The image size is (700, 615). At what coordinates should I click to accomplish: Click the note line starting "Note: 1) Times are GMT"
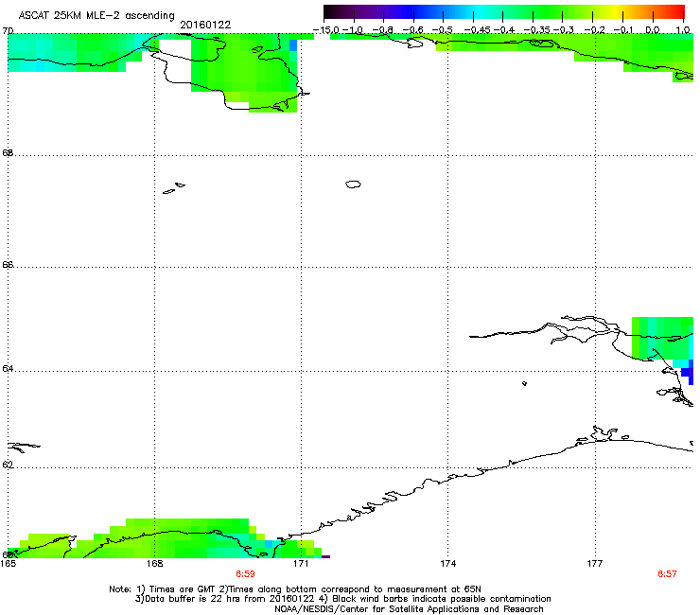click(295, 589)
